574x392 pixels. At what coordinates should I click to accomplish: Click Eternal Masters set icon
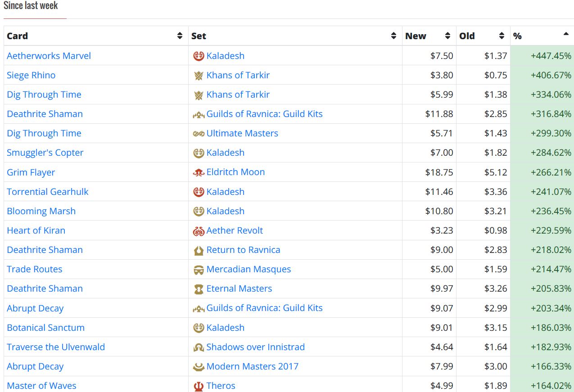click(199, 289)
